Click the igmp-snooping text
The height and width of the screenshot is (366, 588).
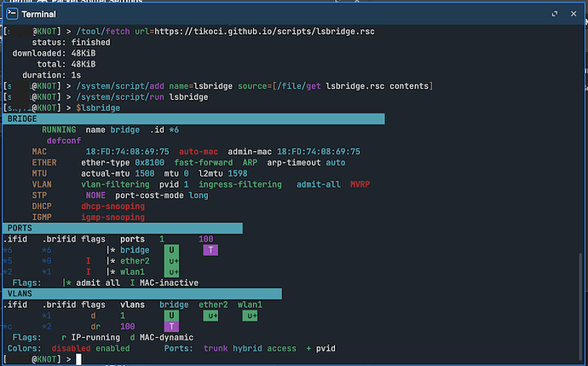pos(112,217)
